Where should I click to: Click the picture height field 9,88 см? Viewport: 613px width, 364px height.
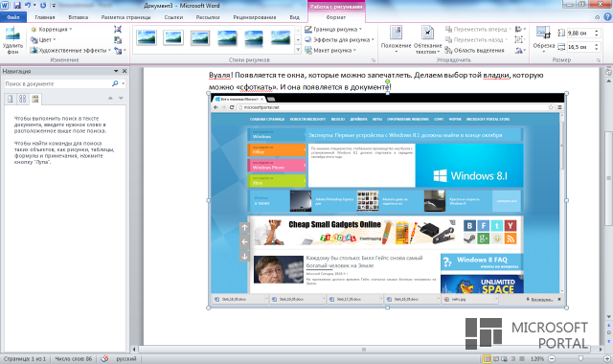tap(579, 34)
